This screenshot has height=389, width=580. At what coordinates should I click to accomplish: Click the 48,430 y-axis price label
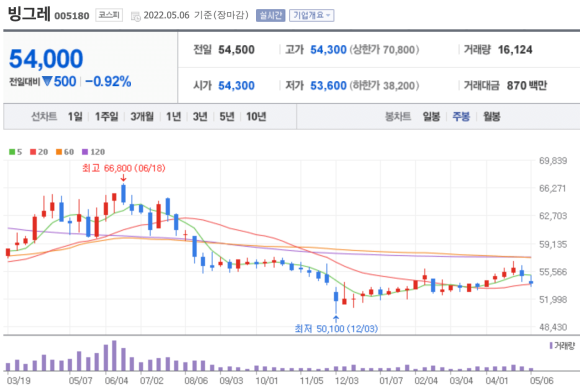coord(553,327)
